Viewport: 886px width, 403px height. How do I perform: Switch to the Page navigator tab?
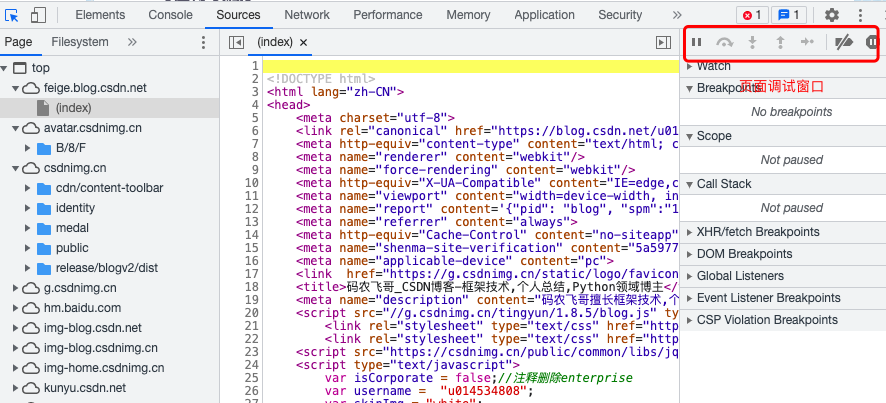(x=18, y=42)
